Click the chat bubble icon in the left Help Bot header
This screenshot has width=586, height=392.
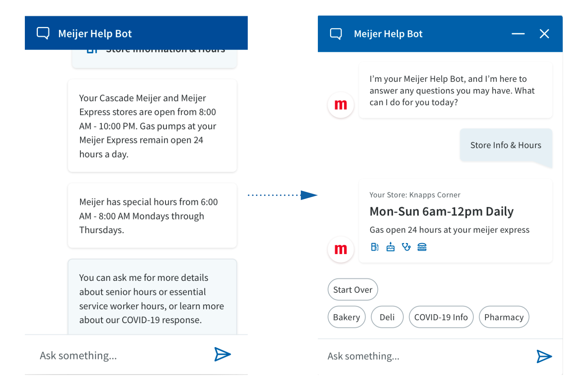(x=43, y=33)
